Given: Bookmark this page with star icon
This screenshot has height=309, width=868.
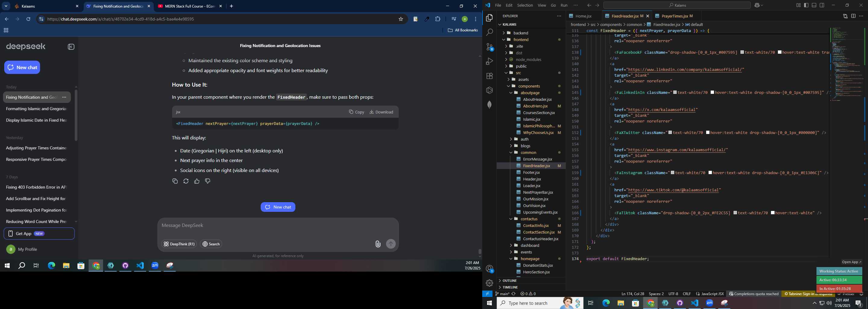Looking at the screenshot, I should click(401, 19).
